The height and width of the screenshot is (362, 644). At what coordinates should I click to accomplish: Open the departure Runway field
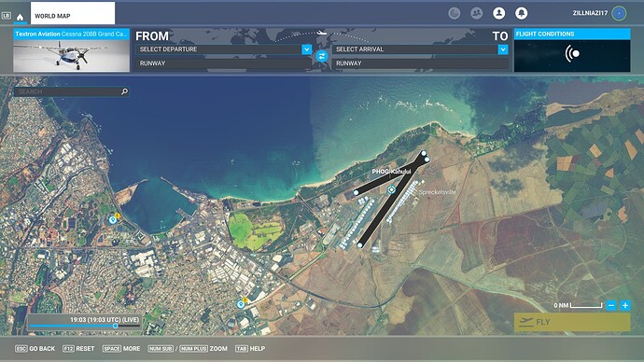223,63
